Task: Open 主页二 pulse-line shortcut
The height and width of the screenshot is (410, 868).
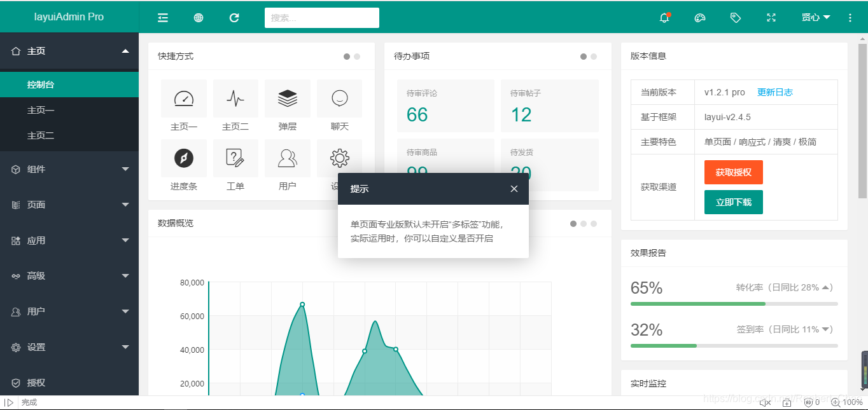Action: [235, 99]
